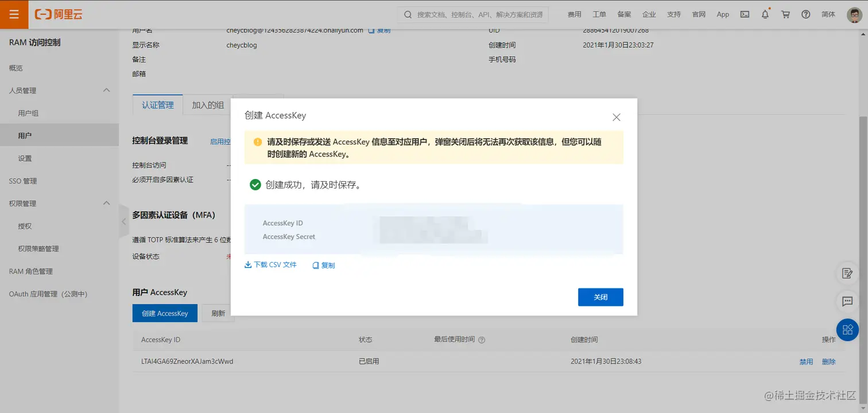
Task: Open the user avatar menu
Action: point(854,14)
